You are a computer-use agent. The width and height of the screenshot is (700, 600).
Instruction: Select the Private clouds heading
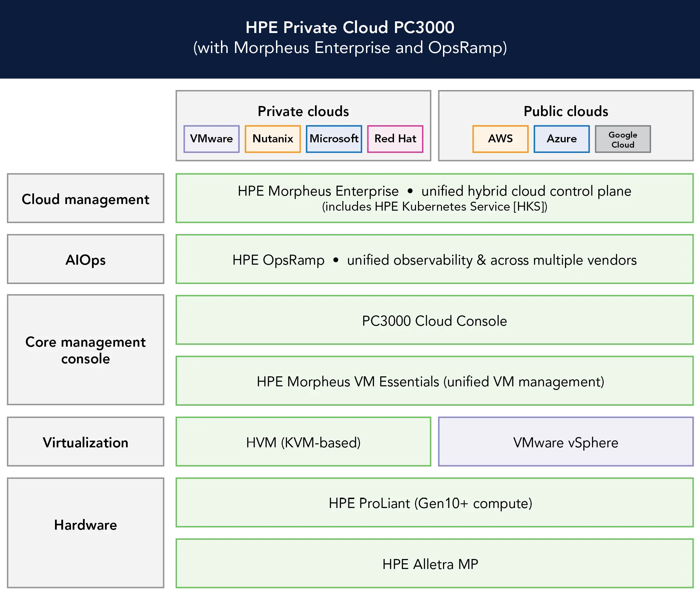pos(303,111)
